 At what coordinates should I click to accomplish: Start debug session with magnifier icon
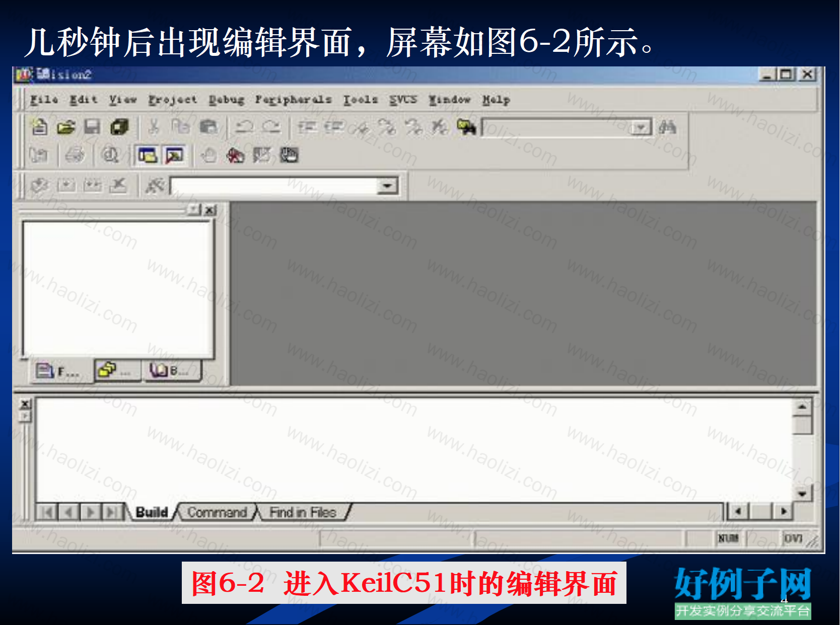(110, 155)
